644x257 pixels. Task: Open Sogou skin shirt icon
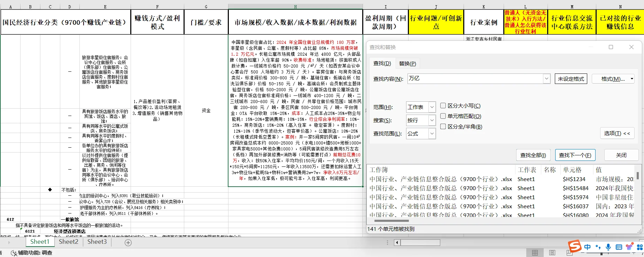pos(629,247)
